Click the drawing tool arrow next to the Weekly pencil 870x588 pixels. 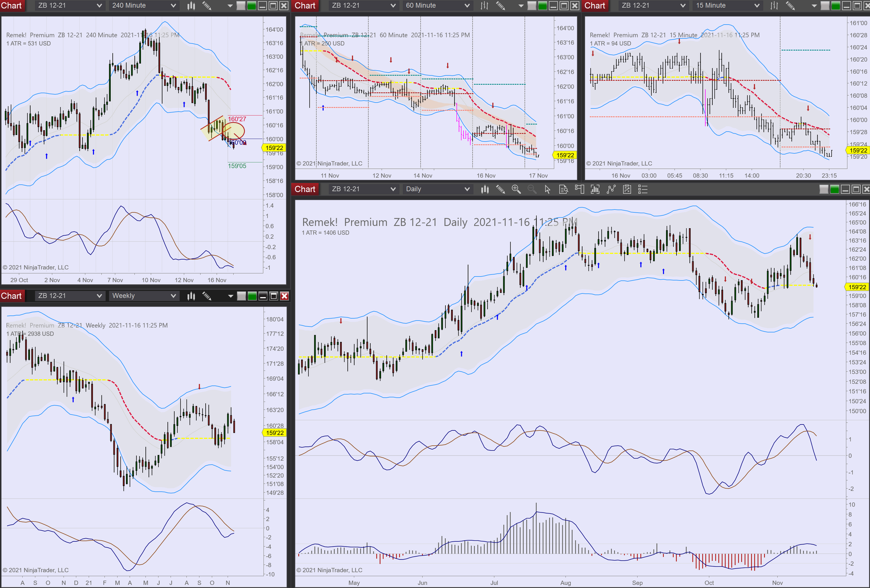(x=231, y=296)
